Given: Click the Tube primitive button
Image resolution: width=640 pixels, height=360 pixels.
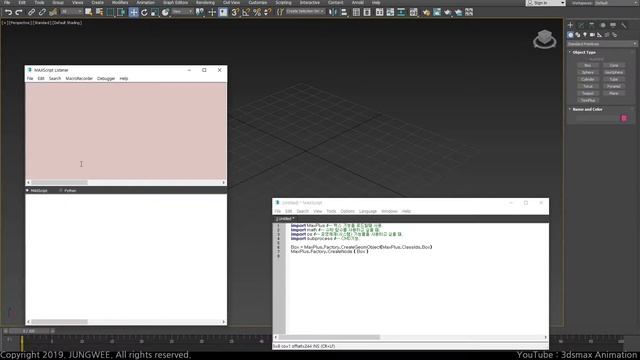Looking at the screenshot, I should click(x=614, y=79).
